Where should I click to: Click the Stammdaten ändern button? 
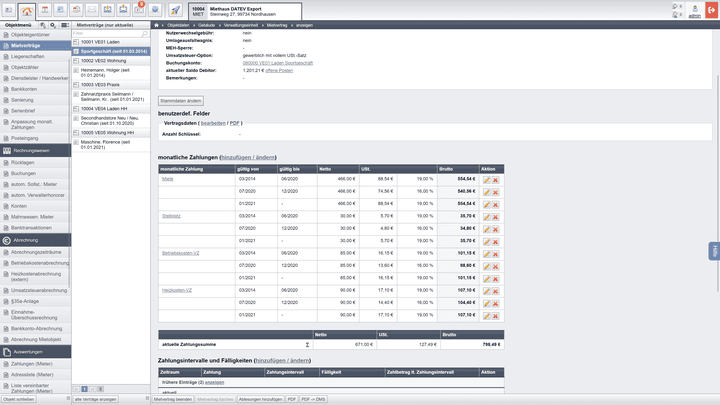(x=182, y=101)
